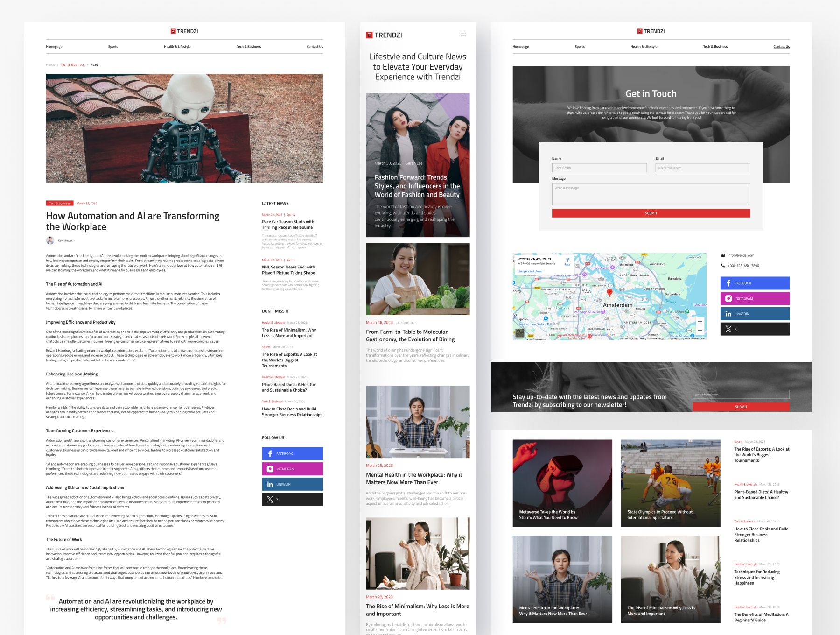This screenshot has width=840, height=635.
Task: Open NHL Season Nears End article
Action: 288,270
